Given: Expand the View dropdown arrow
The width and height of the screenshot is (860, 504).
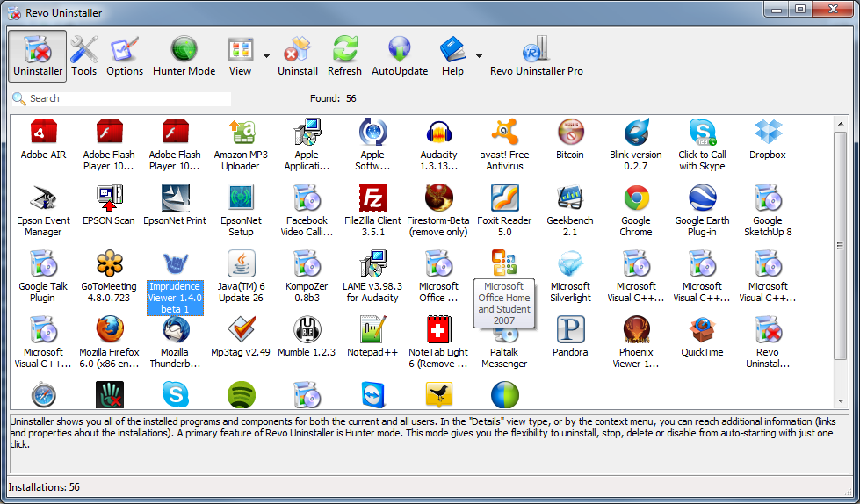Looking at the screenshot, I should (x=266, y=56).
